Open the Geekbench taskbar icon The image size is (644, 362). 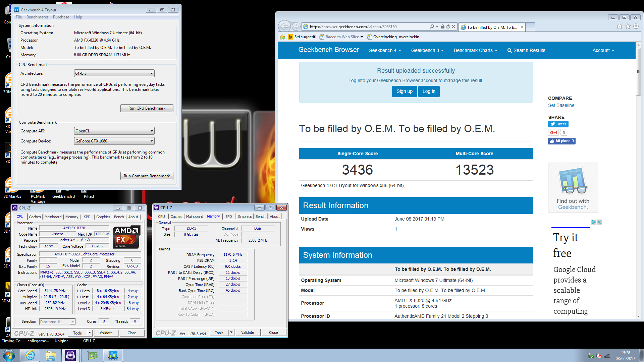(113, 355)
